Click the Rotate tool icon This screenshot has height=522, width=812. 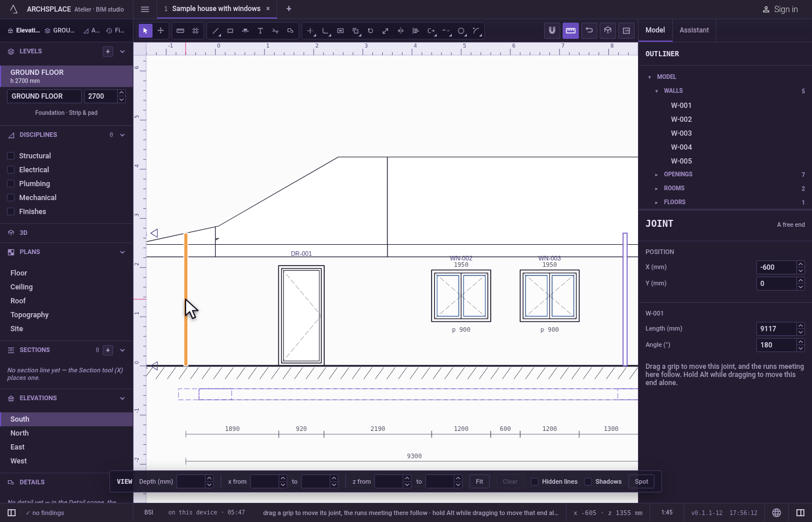point(371,31)
